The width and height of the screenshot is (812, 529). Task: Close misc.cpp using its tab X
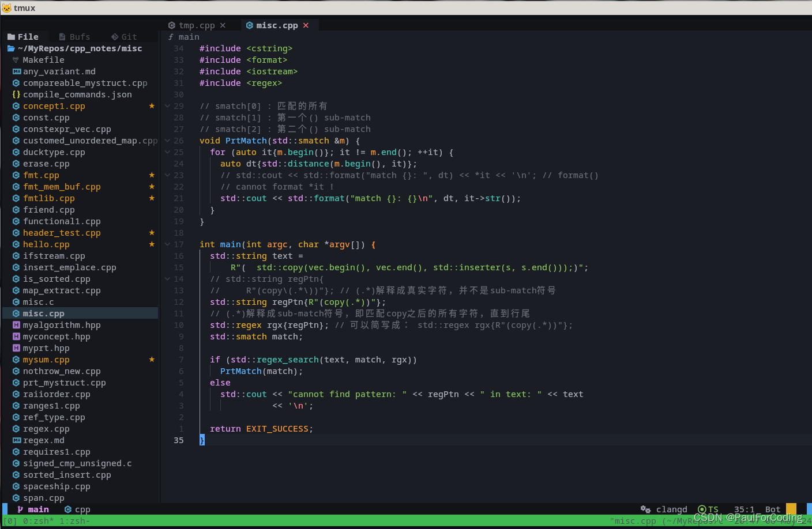pos(306,25)
